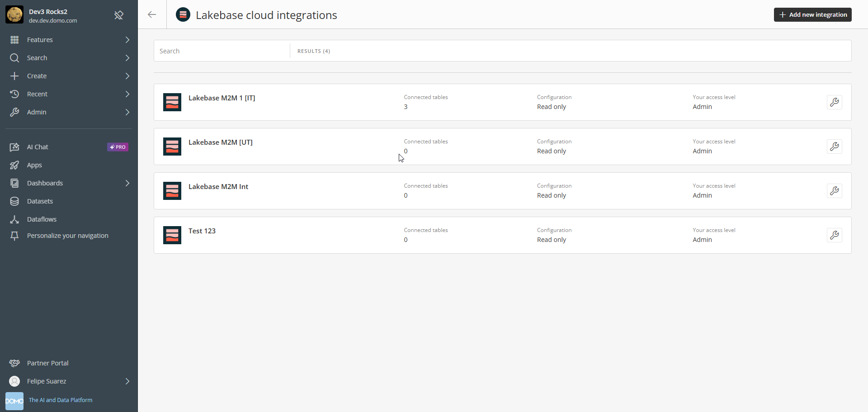Click the Datasets database icon
The image size is (868, 412).
click(x=14, y=201)
